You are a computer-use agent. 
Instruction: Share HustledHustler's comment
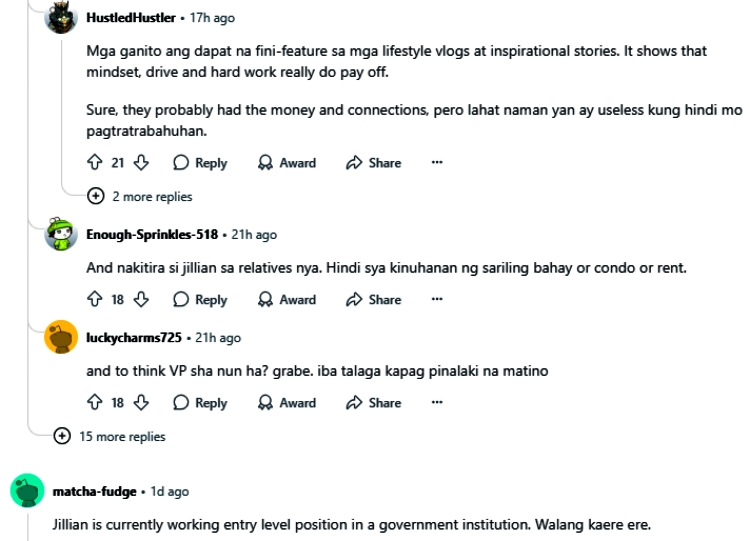click(374, 163)
